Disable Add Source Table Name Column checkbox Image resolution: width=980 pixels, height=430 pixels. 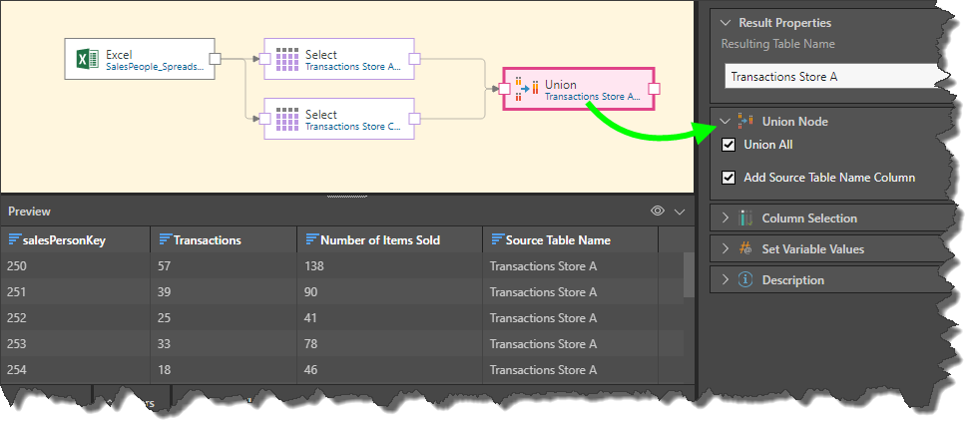coord(729,178)
